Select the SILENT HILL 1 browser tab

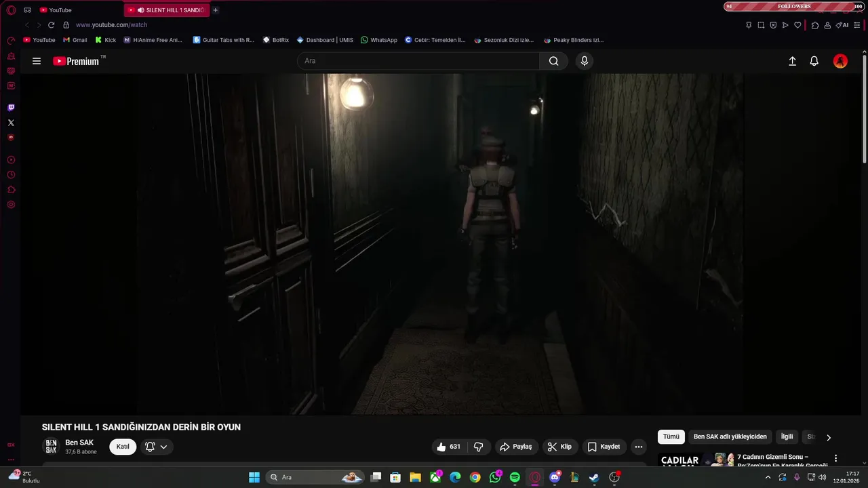[167, 10]
